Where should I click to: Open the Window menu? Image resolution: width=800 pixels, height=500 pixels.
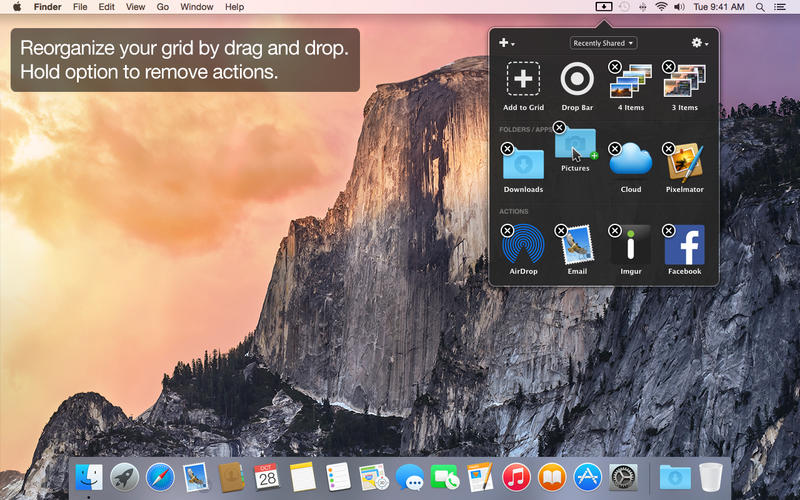[x=196, y=7]
